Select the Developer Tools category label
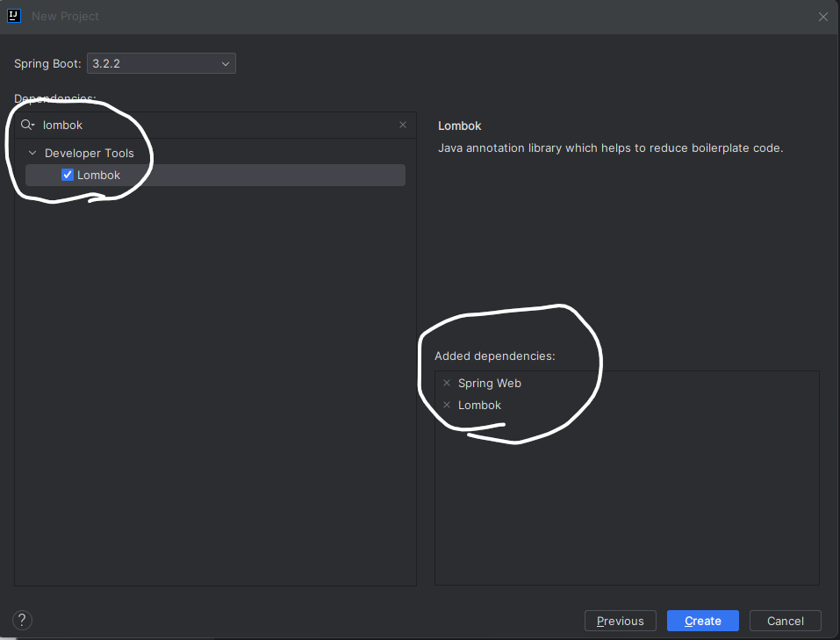The height and width of the screenshot is (640, 840). pos(90,153)
